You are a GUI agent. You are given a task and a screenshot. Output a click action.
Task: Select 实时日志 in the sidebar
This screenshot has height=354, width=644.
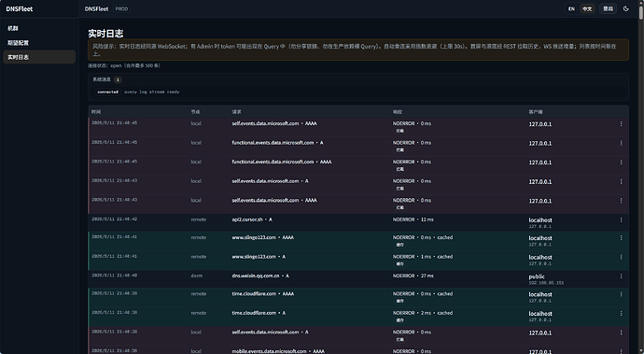(39, 57)
